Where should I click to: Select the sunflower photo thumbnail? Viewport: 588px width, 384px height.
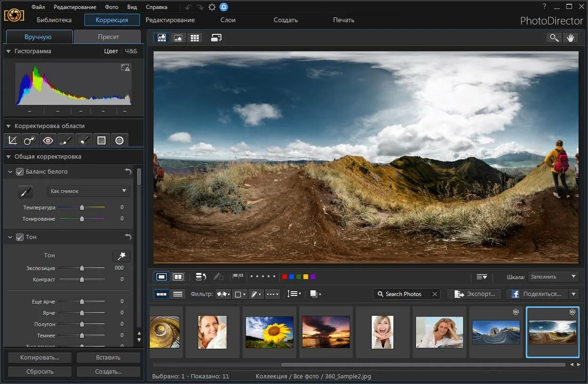269,332
